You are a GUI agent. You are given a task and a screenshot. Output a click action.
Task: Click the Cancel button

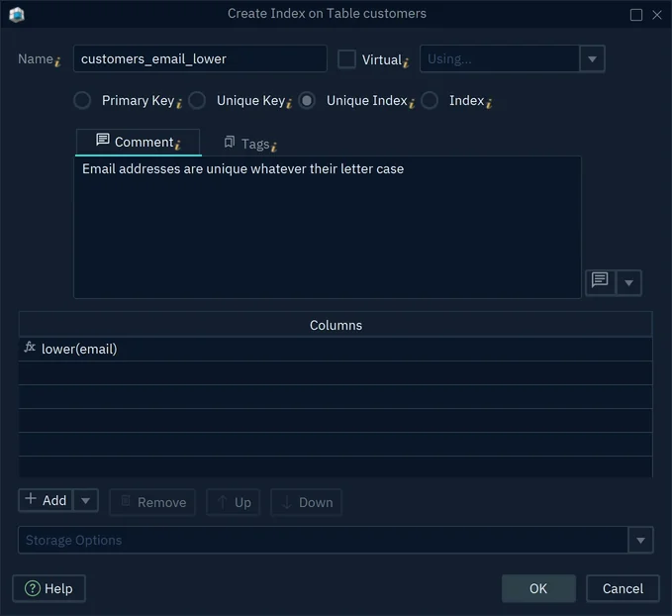[x=623, y=588]
